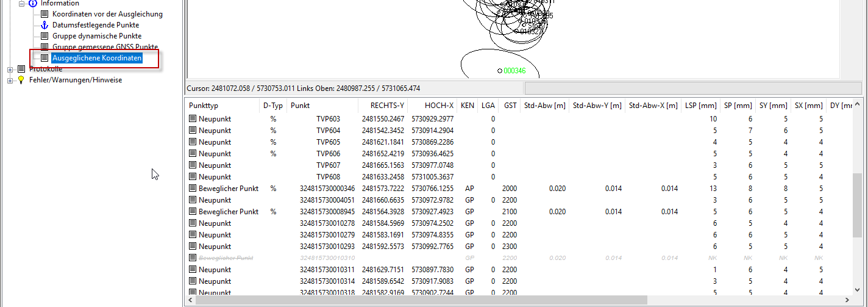This screenshot has width=868, height=307.
Task: Expand the Protokolle tree node
Action: click(10, 69)
